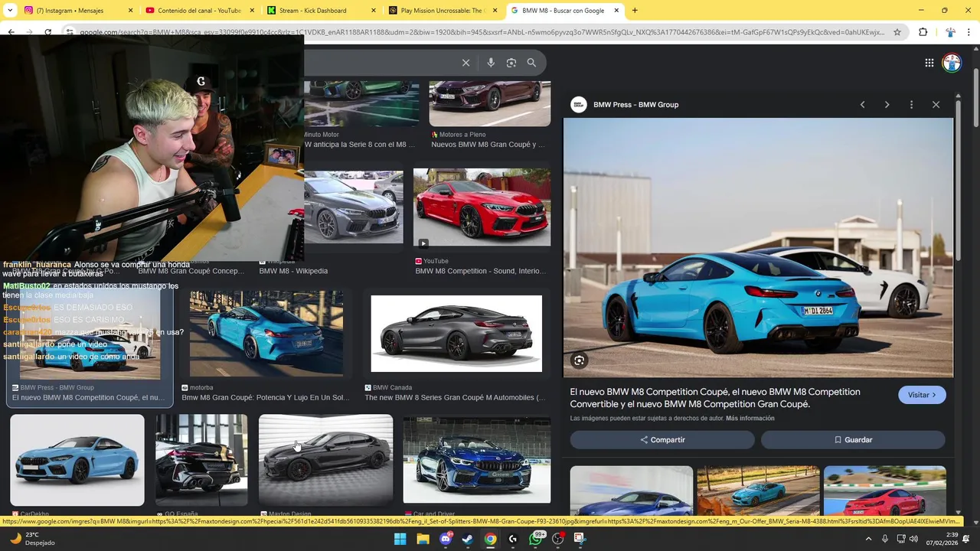Open Chrome extensions puzzle icon
Image resolution: width=980 pixels, height=551 pixels.
[x=923, y=32]
